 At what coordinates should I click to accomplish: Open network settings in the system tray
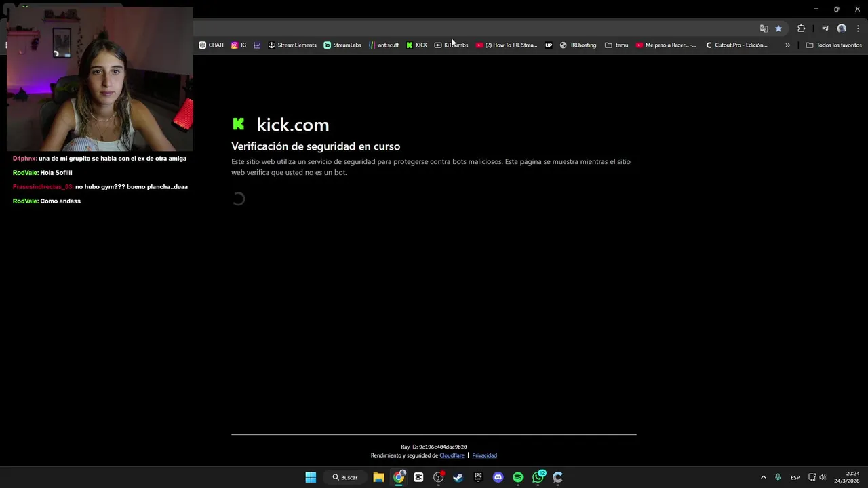[x=812, y=477]
